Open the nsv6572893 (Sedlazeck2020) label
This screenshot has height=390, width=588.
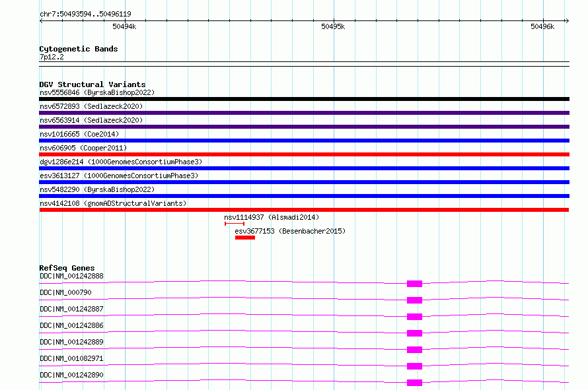coord(91,106)
